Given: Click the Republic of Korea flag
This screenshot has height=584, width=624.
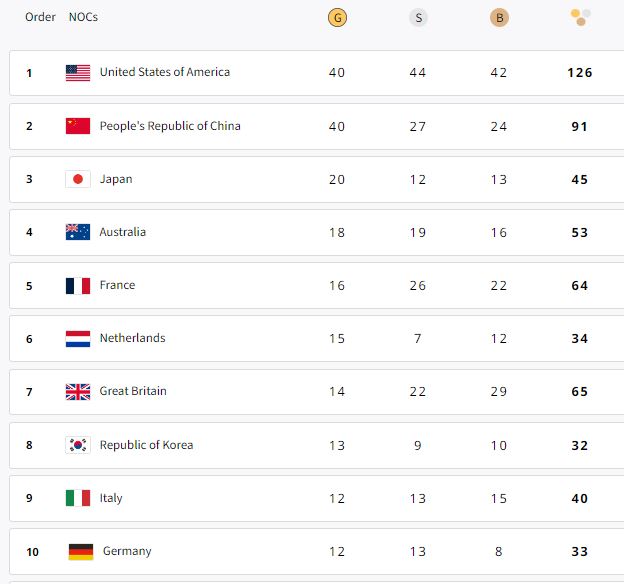Looking at the screenshot, I should coord(78,445).
